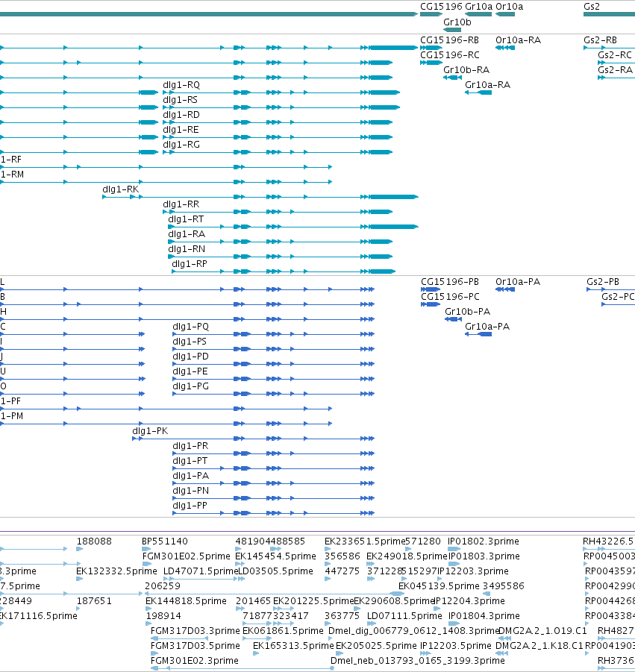Select the dlg1-PT polypeptide label

190,461
